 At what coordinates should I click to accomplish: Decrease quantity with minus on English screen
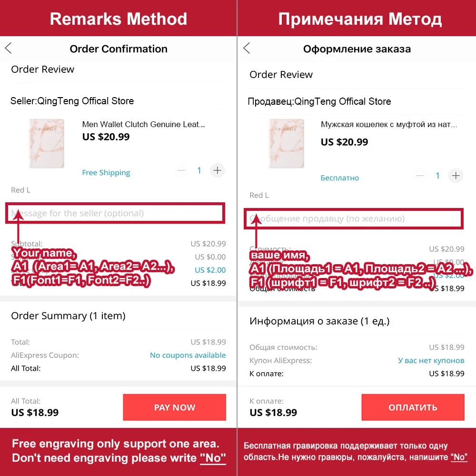coord(182,170)
